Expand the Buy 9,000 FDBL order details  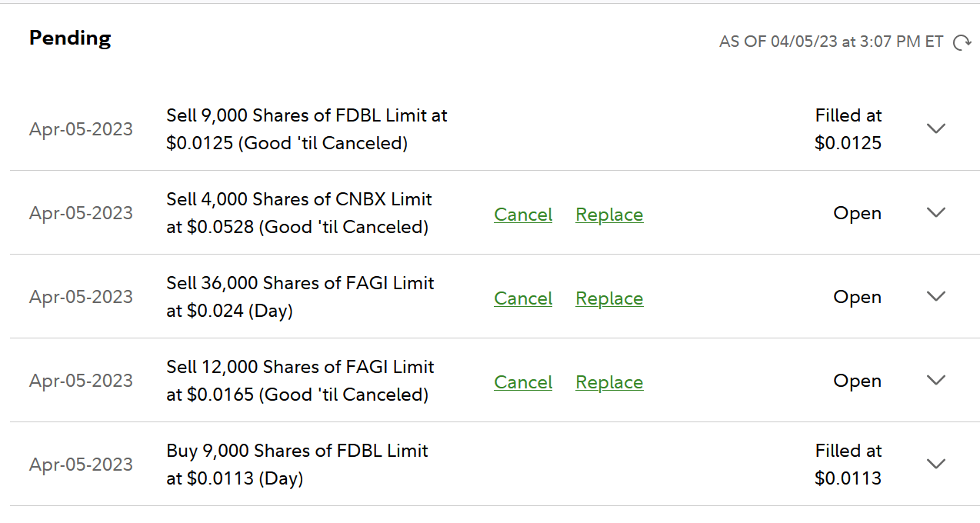935,464
